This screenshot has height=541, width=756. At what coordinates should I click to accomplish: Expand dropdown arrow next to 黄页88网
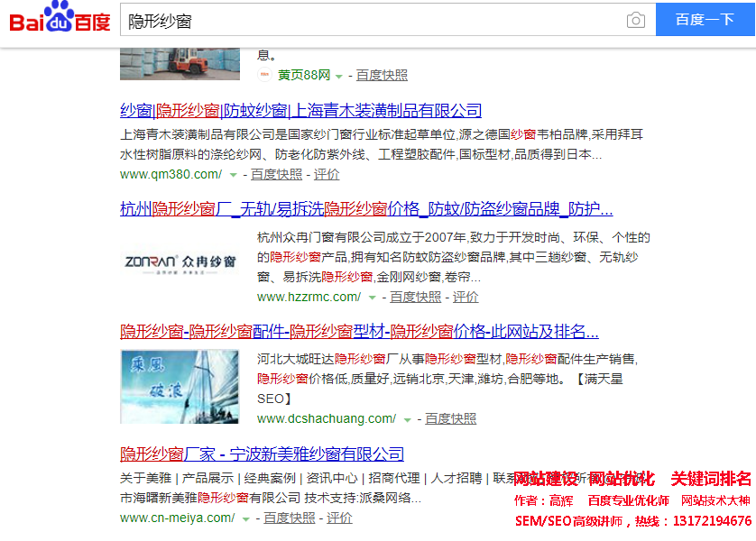(x=339, y=76)
